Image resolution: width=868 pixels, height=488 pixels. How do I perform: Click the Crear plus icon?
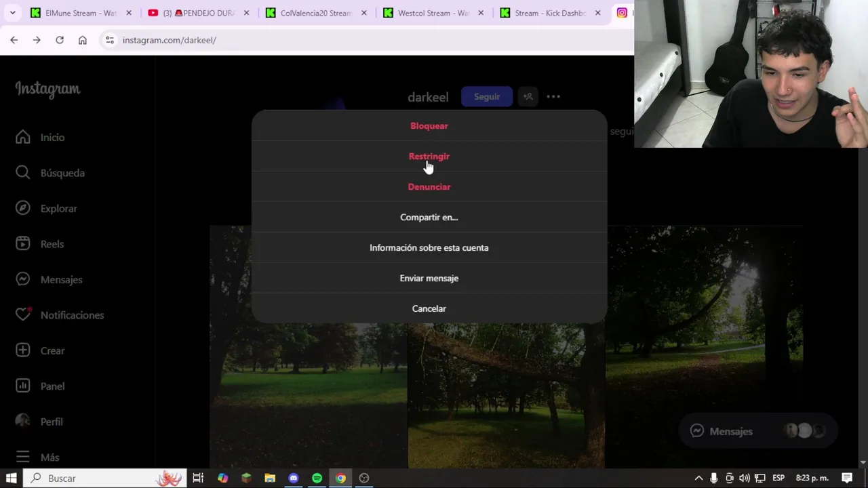point(23,350)
